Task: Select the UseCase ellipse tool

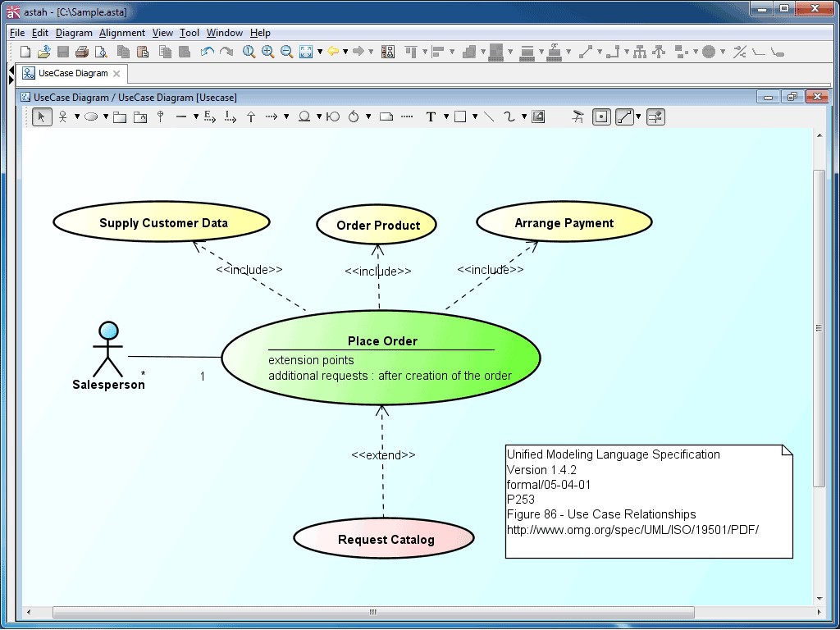Action: pos(91,117)
